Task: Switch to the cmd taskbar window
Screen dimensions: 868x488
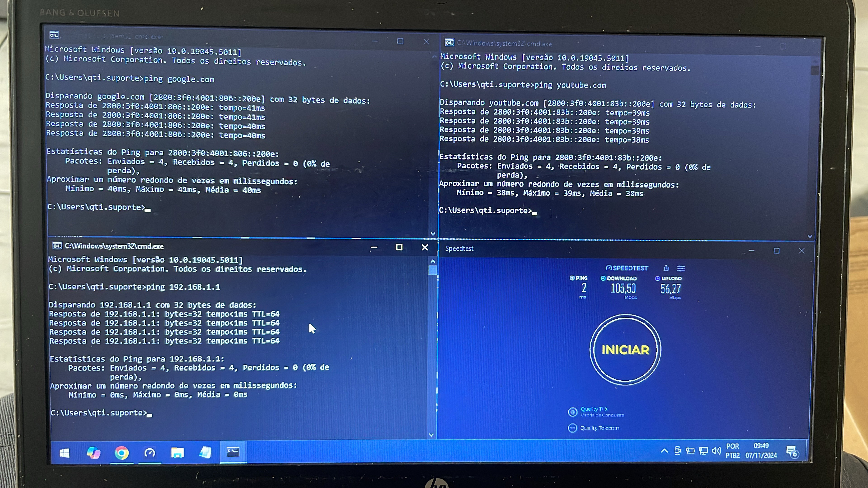Action: click(x=233, y=452)
